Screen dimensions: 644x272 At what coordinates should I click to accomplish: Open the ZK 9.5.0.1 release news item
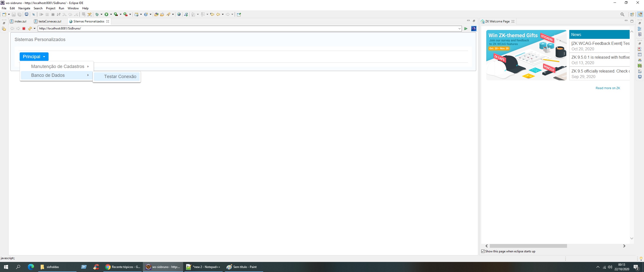(600, 57)
